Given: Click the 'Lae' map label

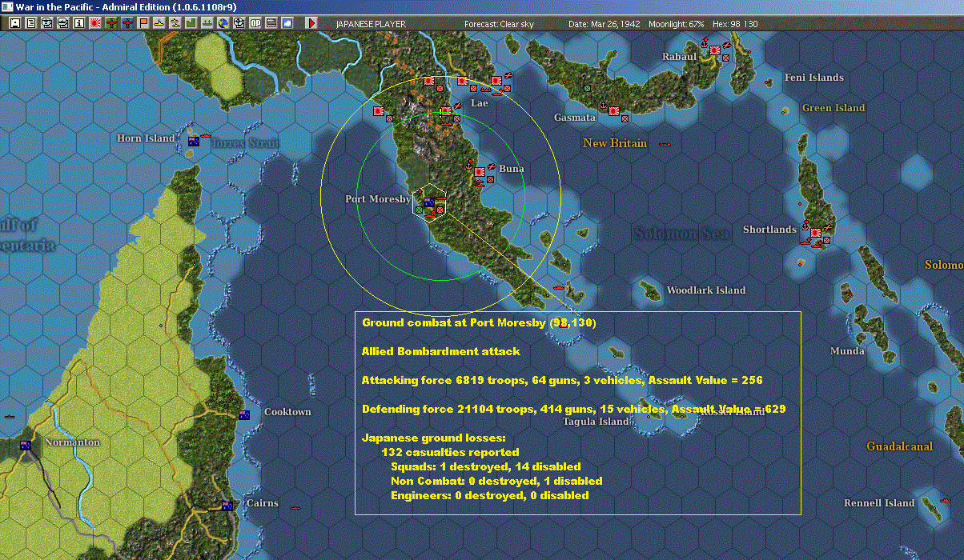Looking at the screenshot, I should pos(479,103).
